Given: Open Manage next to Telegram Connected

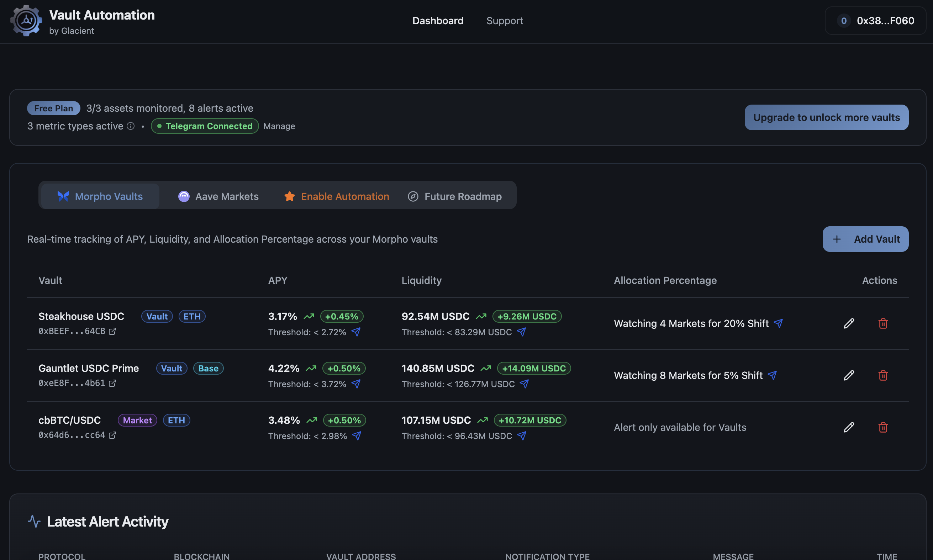Looking at the screenshot, I should click(x=279, y=126).
